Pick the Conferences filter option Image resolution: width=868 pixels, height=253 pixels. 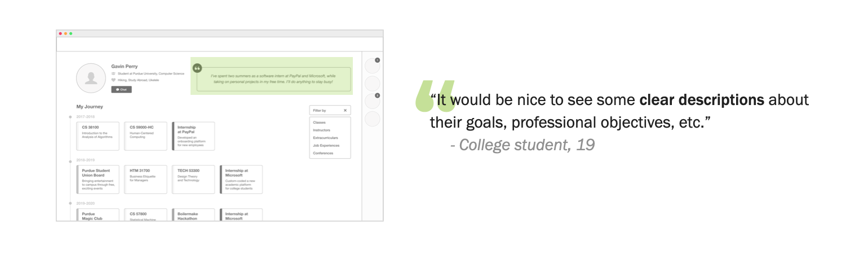point(323,153)
